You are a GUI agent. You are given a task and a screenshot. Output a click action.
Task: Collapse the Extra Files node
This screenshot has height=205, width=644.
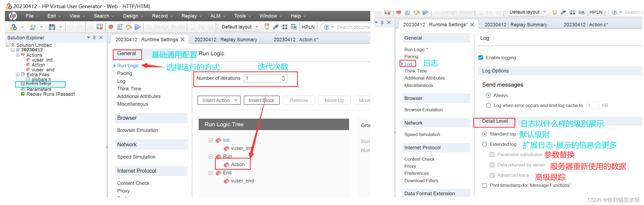point(18,74)
